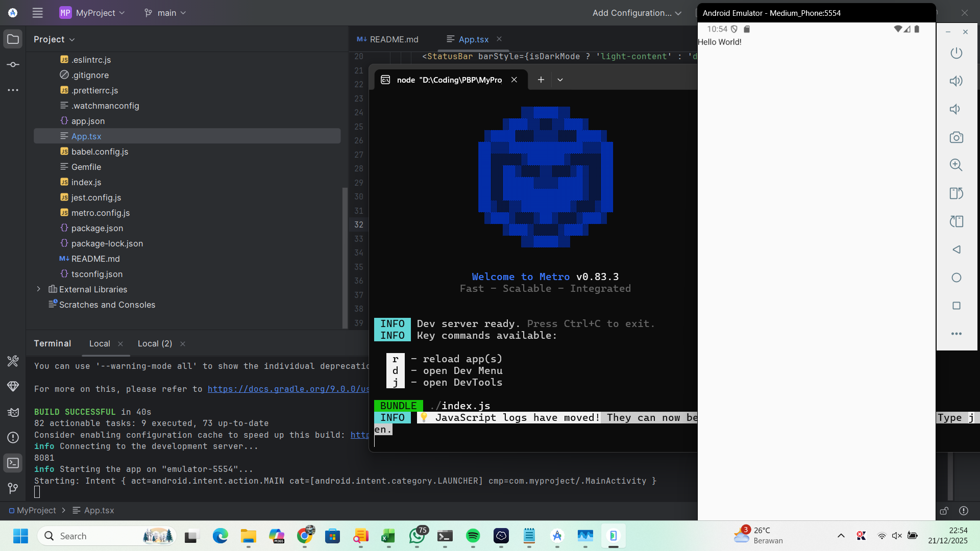Image resolution: width=980 pixels, height=551 pixels.
Task: Toggle Problems tool window icon
Action: click(x=13, y=437)
